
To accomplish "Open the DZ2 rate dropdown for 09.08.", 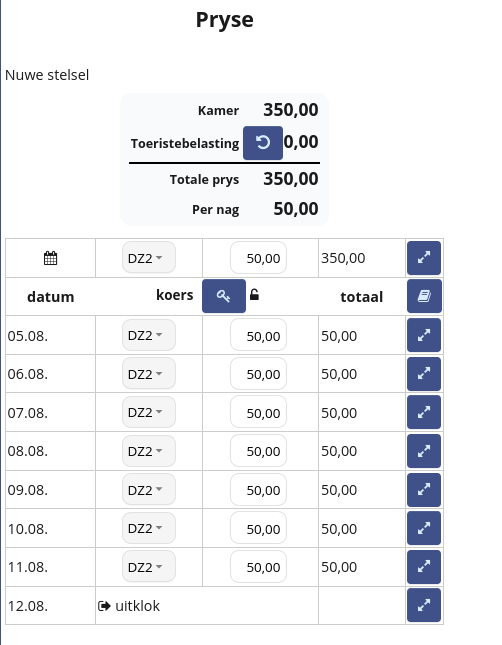I will tap(149, 490).
